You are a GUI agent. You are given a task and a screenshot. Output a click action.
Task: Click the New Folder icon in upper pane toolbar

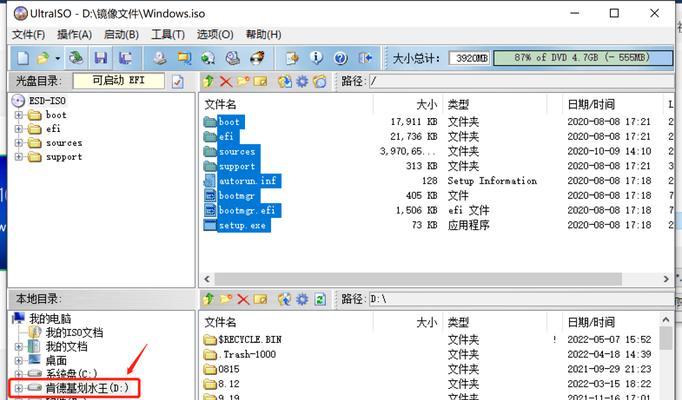coord(243,81)
